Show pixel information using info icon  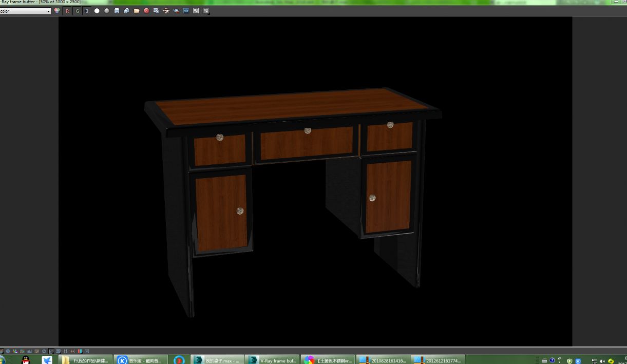[8, 351]
